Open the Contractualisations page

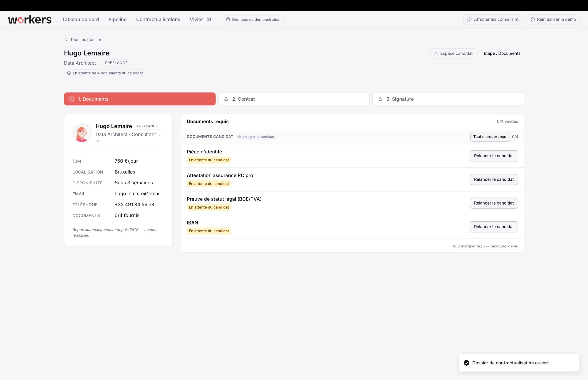click(158, 20)
